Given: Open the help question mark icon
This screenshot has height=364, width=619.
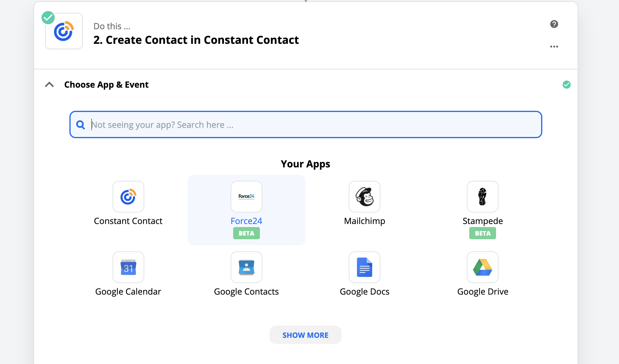Looking at the screenshot, I should 554,24.
